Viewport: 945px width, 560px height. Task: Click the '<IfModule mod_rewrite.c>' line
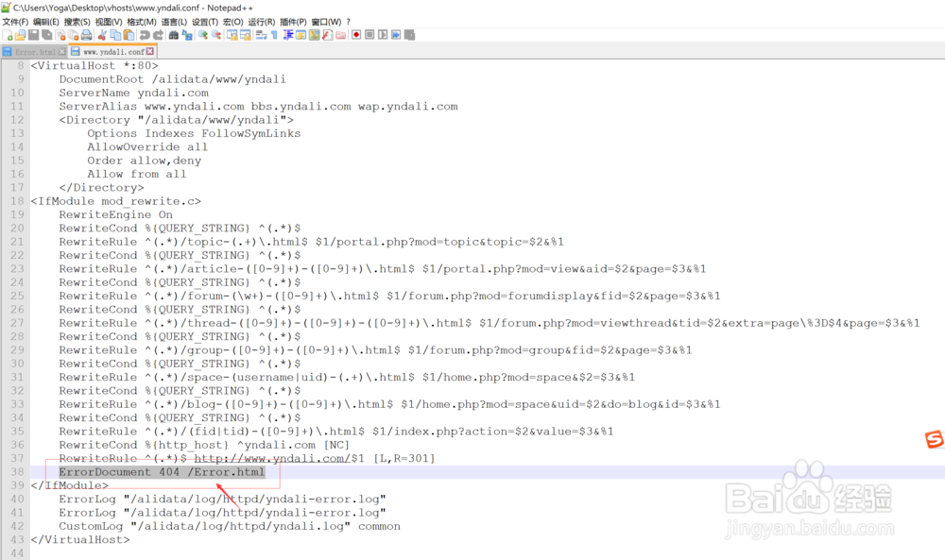point(115,201)
